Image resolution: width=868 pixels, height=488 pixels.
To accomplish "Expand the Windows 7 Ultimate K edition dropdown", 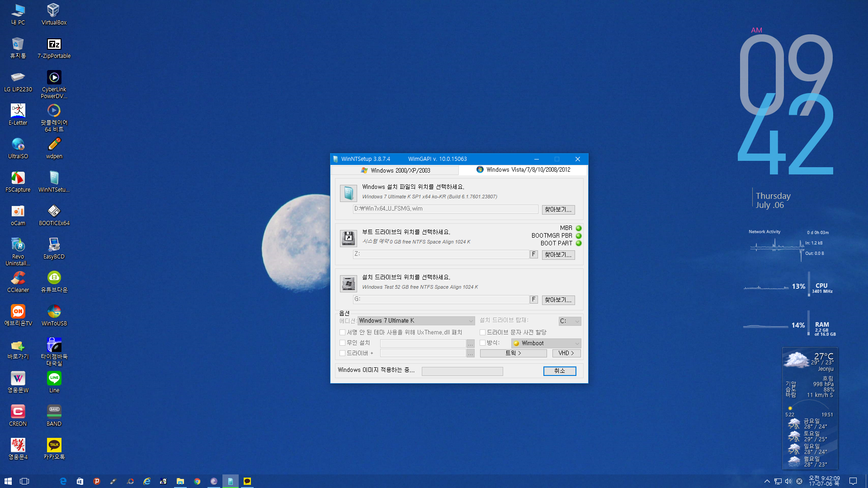I will coord(416,321).
